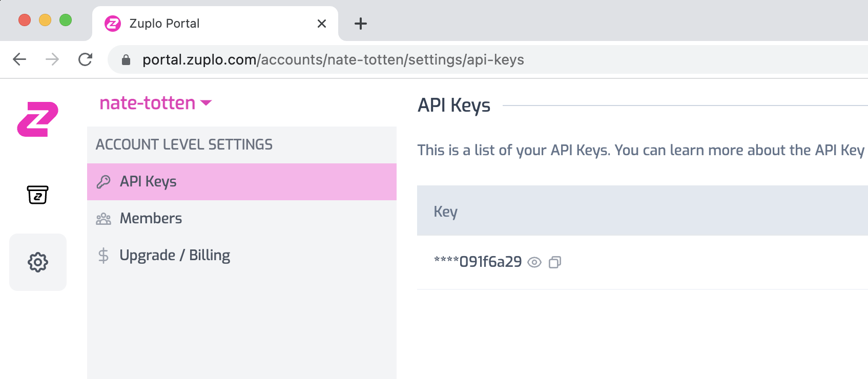Select API Keys in account settings

coord(242,182)
